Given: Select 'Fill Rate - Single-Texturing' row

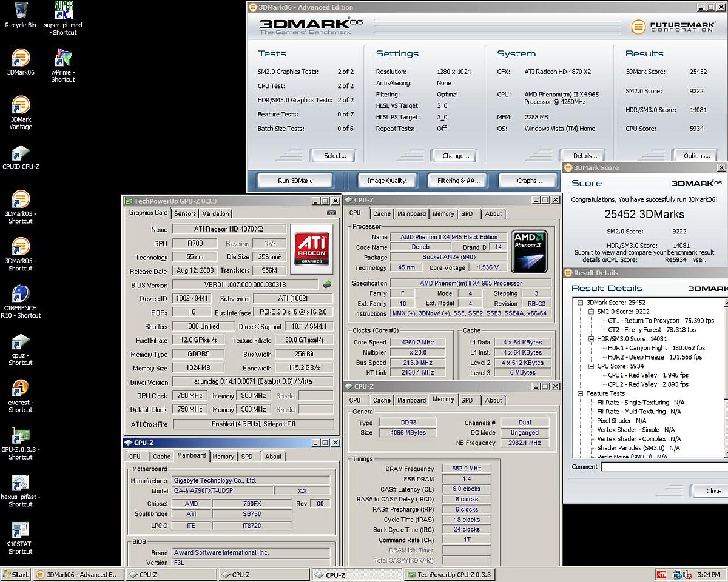Looking at the screenshot, I should 641,403.
